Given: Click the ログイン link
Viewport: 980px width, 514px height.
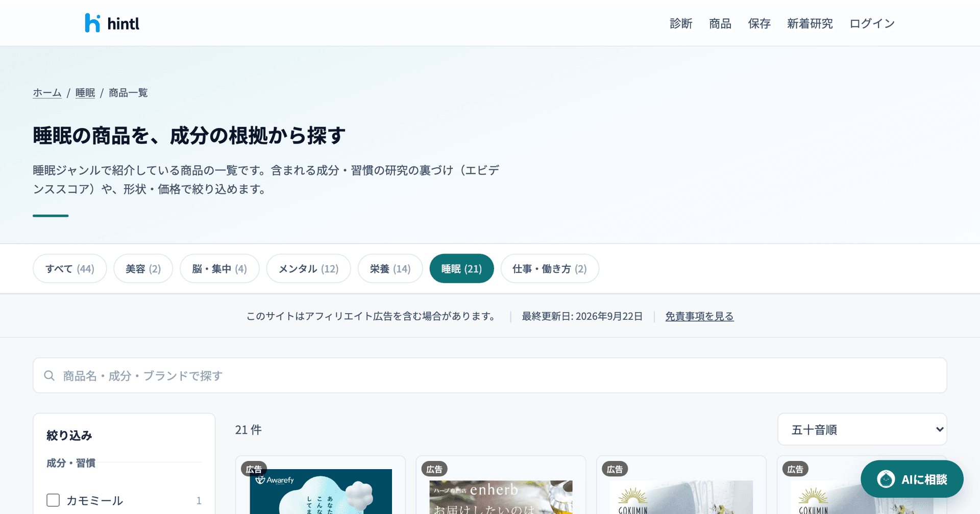Looking at the screenshot, I should point(872,23).
